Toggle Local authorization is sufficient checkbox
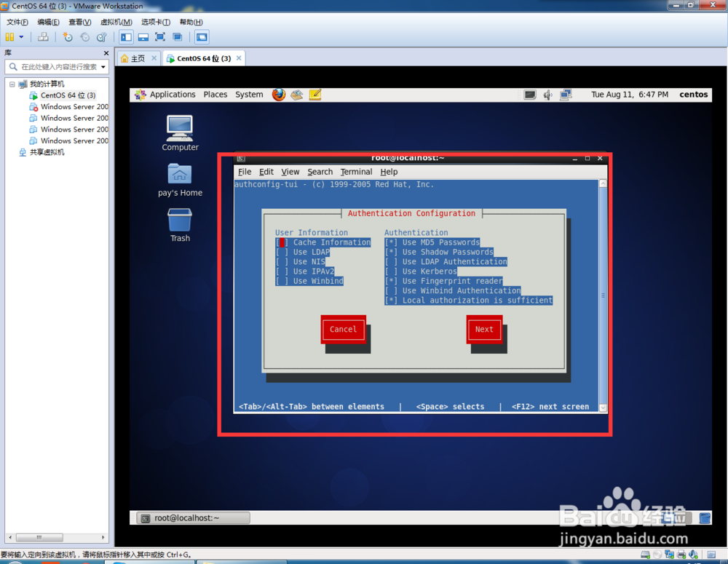728x564 pixels. [x=391, y=301]
